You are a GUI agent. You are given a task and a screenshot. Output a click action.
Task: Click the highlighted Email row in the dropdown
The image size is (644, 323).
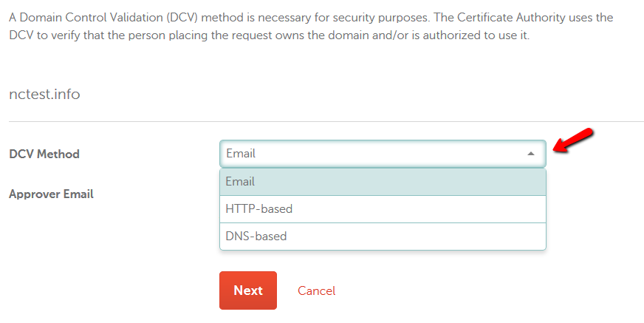(x=383, y=182)
